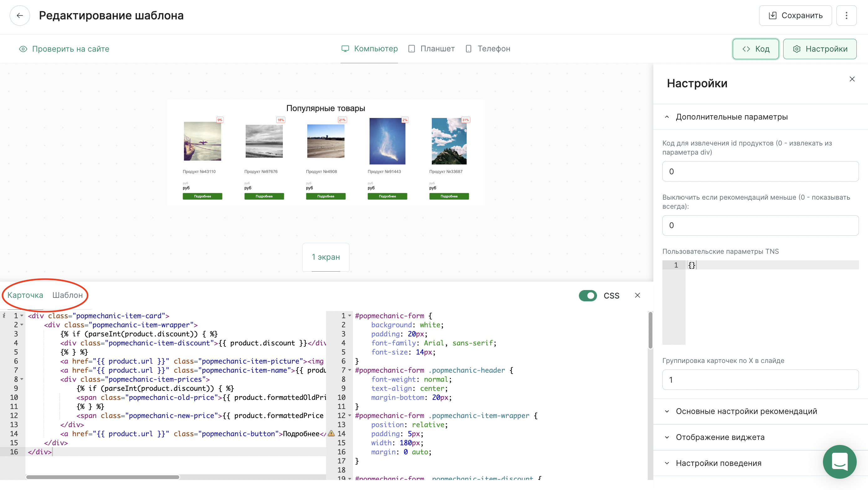Click the 9% discount badge

click(x=220, y=120)
